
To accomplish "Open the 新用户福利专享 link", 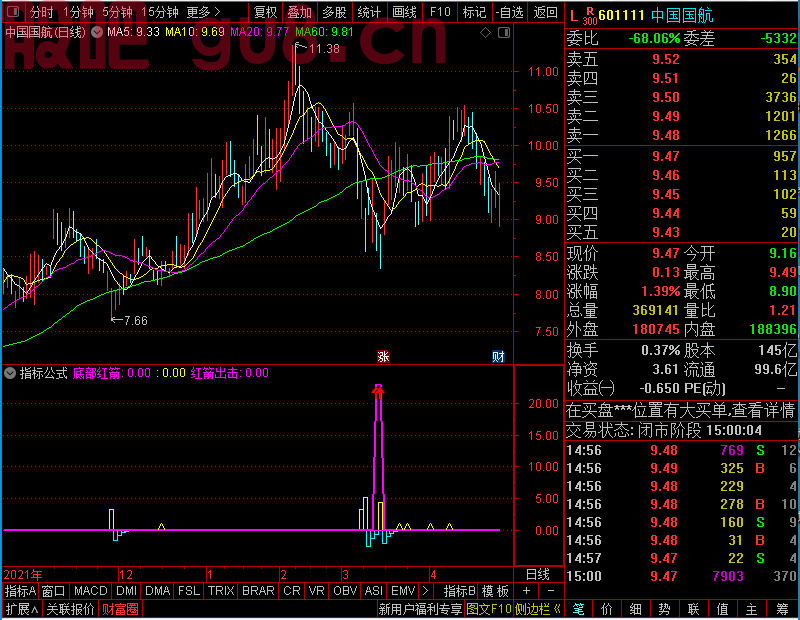I will click(x=420, y=609).
